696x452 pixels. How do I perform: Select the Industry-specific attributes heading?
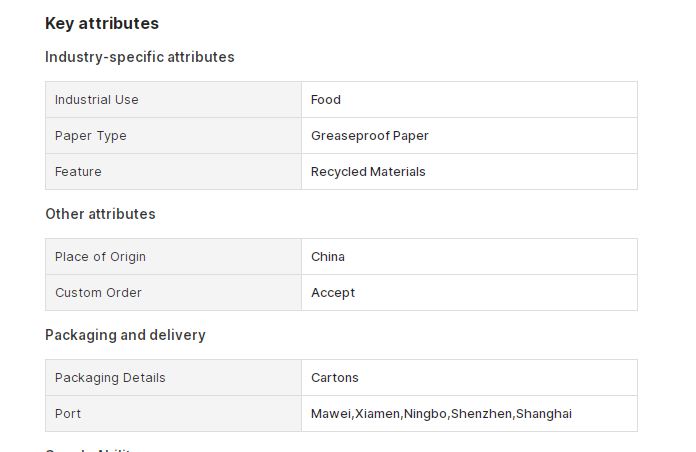point(140,57)
